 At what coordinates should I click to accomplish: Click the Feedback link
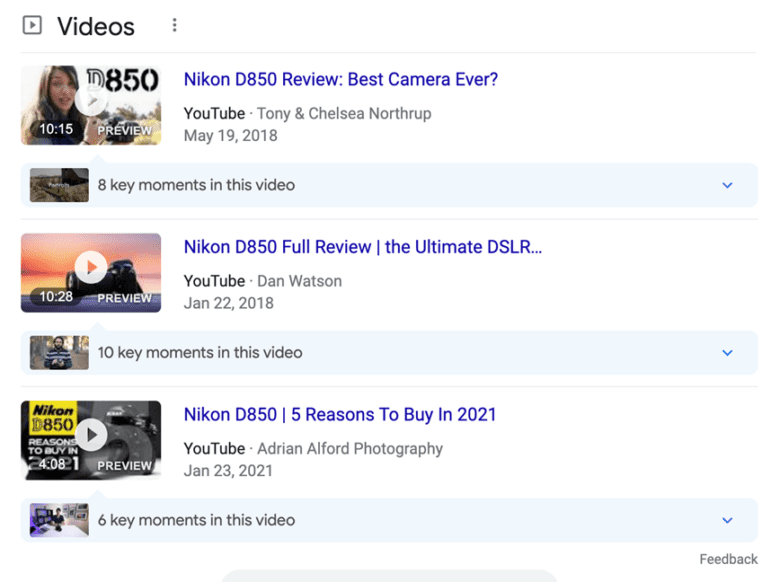(x=728, y=559)
